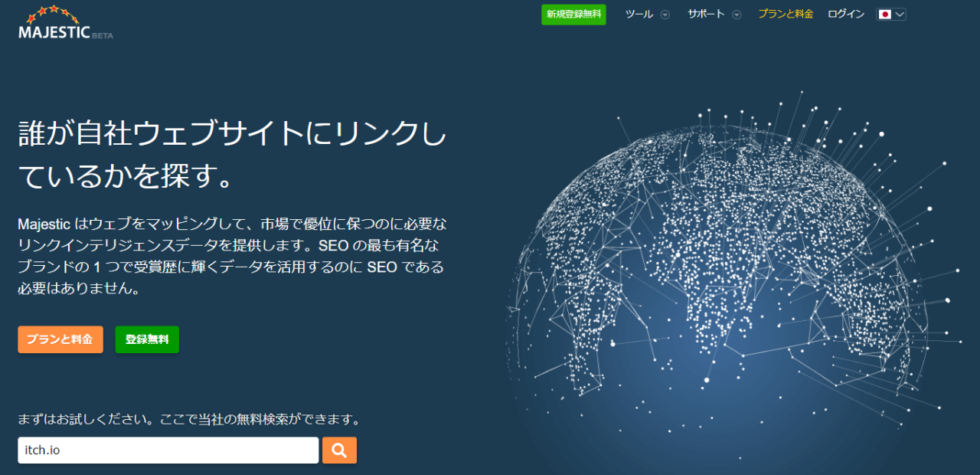
Task: Click the chevron next to ツール
Action: [665, 14]
